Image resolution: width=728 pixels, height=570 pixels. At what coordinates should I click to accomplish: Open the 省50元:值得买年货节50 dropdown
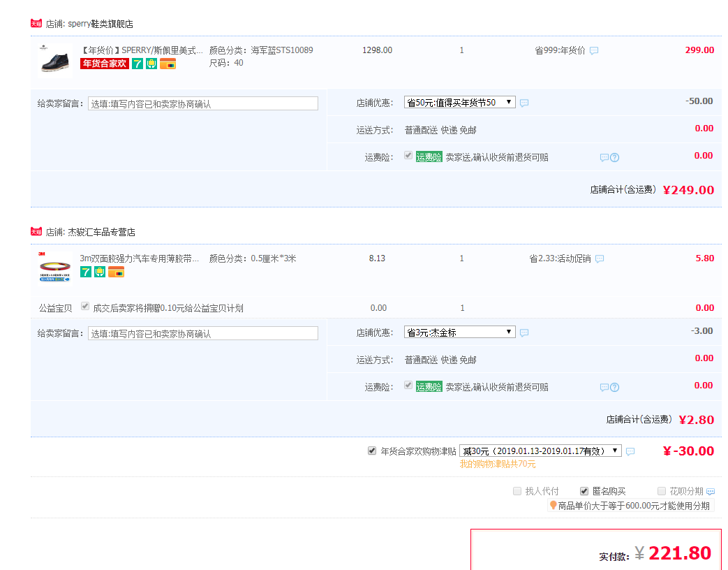460,102
